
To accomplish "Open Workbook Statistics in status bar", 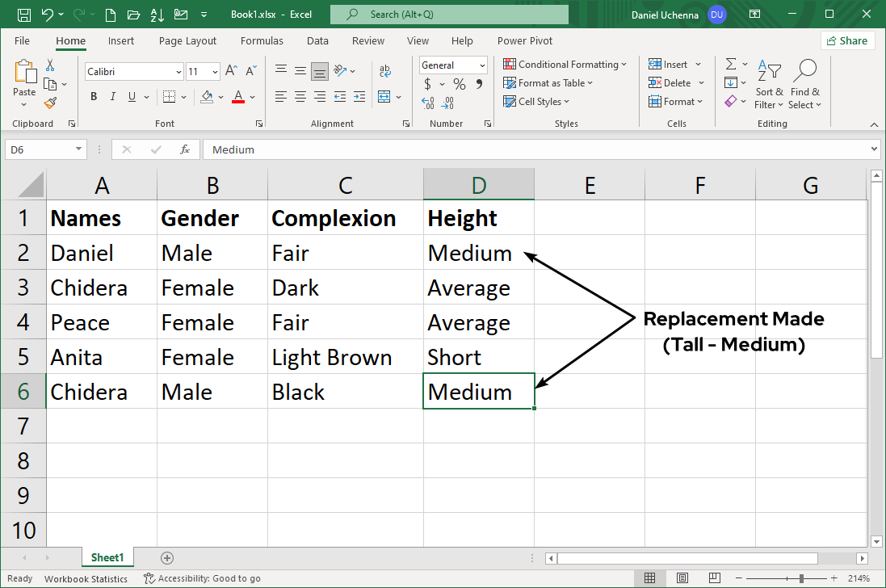I will tap(86, 578).
